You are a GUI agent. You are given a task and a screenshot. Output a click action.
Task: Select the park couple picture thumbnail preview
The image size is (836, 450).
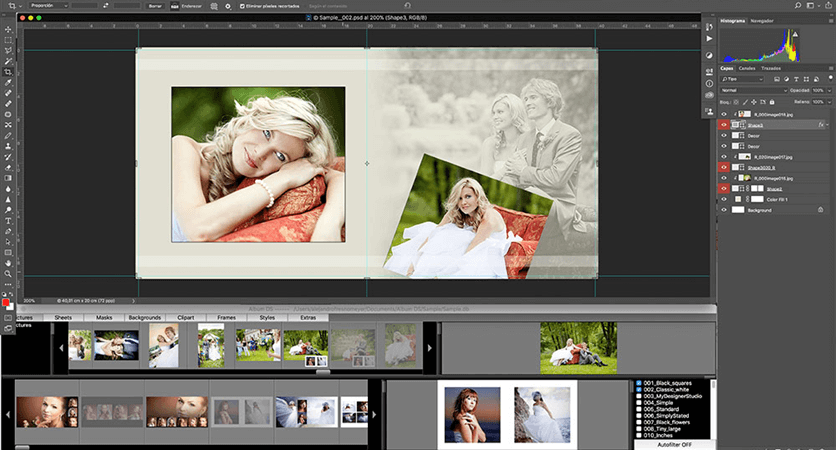[578, 348]
